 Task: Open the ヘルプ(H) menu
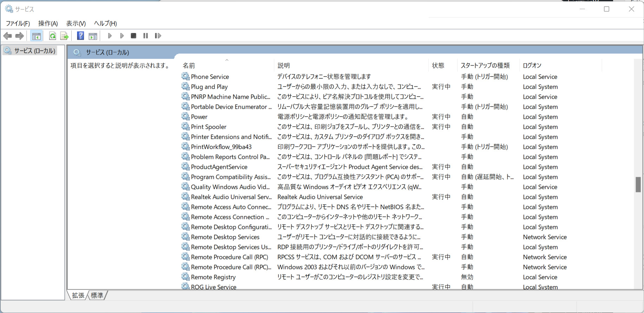pyautogui.click(x=105, y=24)
